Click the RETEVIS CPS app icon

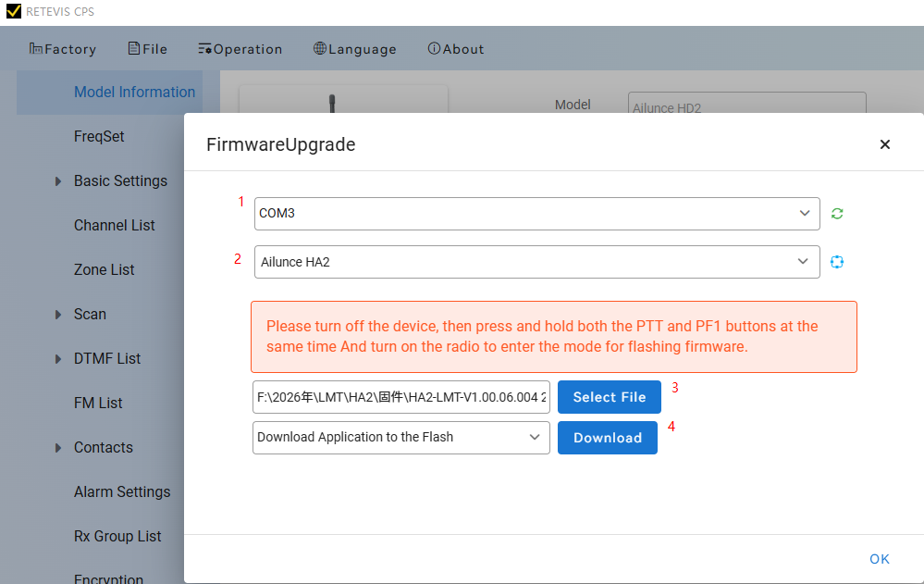[x=14, y=11]
